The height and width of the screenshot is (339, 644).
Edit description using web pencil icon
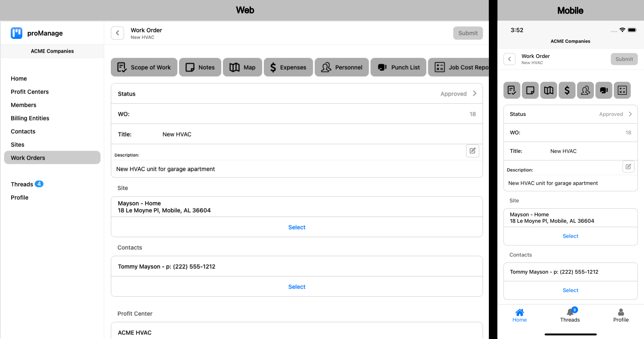[x=472, y=151]
